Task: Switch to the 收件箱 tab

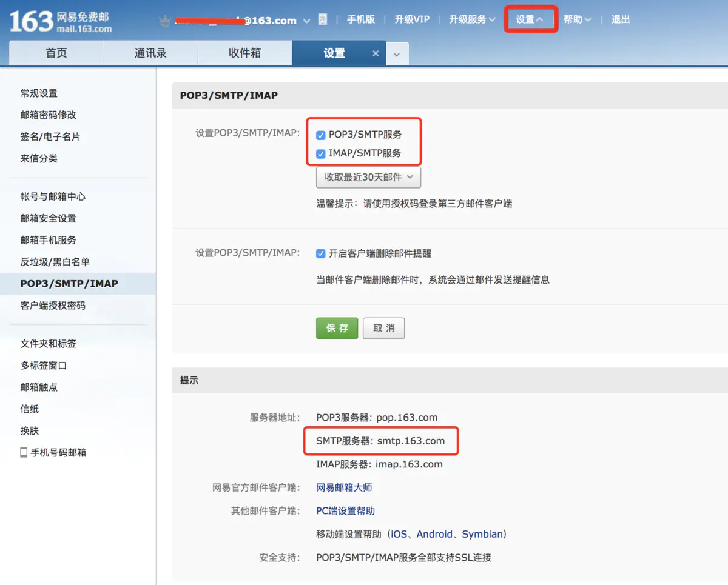Action: point(244,53)
